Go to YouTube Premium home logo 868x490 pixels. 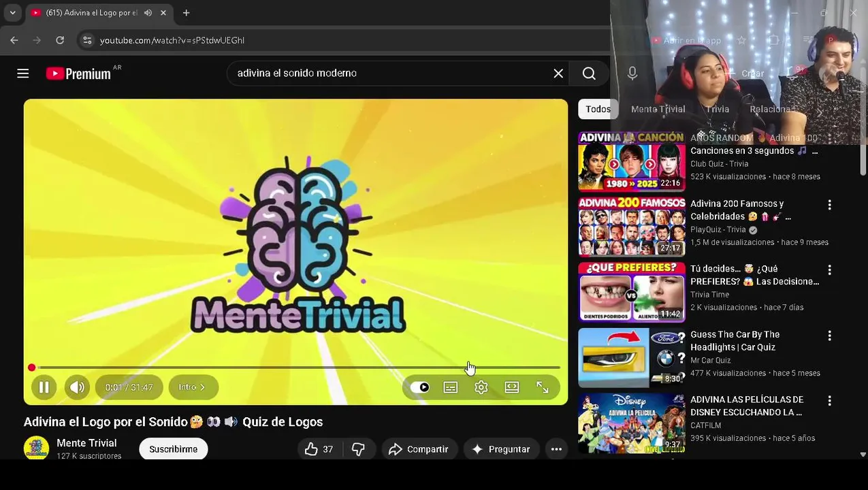[x=79, y=73]
